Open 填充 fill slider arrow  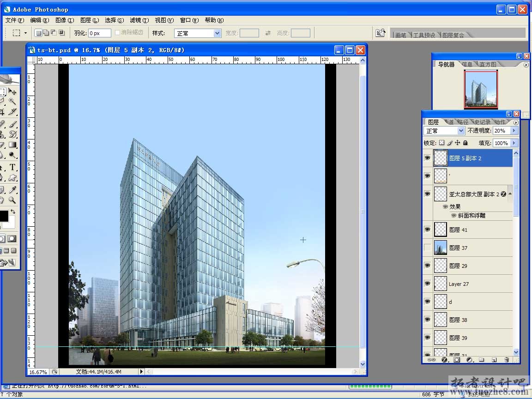514,143
